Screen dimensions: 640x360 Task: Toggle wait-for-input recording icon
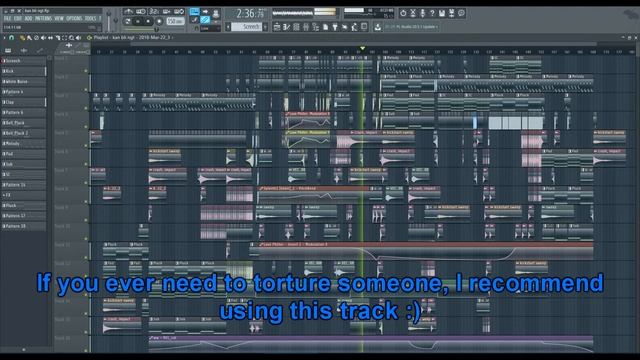pyautogui.click(x=141, y=11)
